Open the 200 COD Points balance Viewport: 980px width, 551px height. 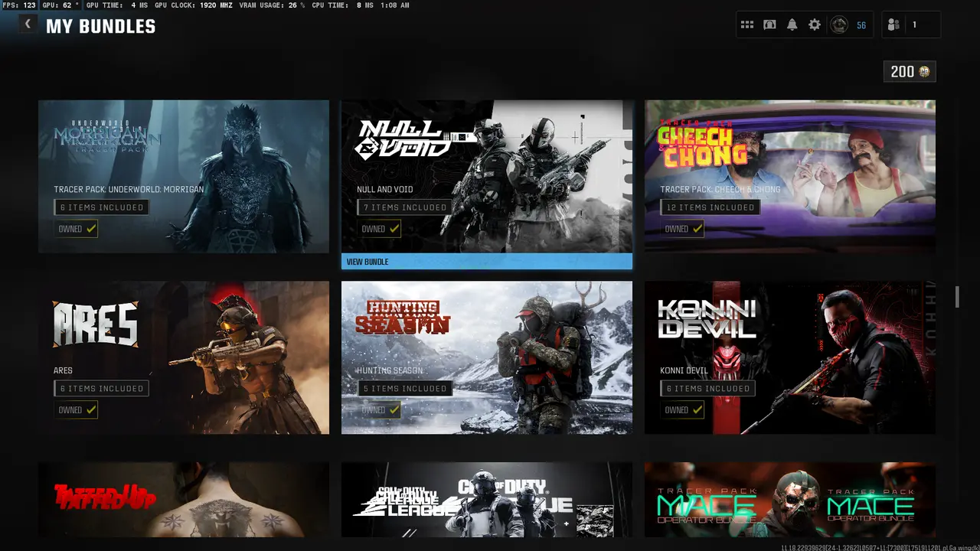pyautogui.click(x=910, y=72)
